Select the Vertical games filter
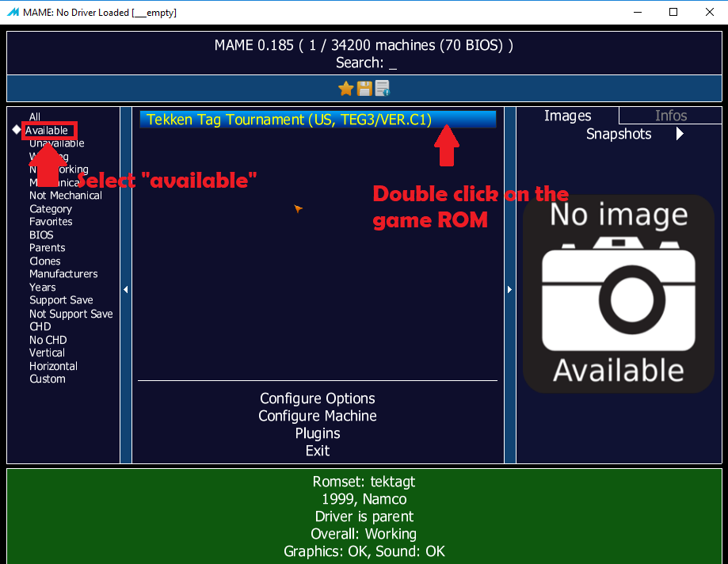The image size is (728, 564). tap(46, 352)
